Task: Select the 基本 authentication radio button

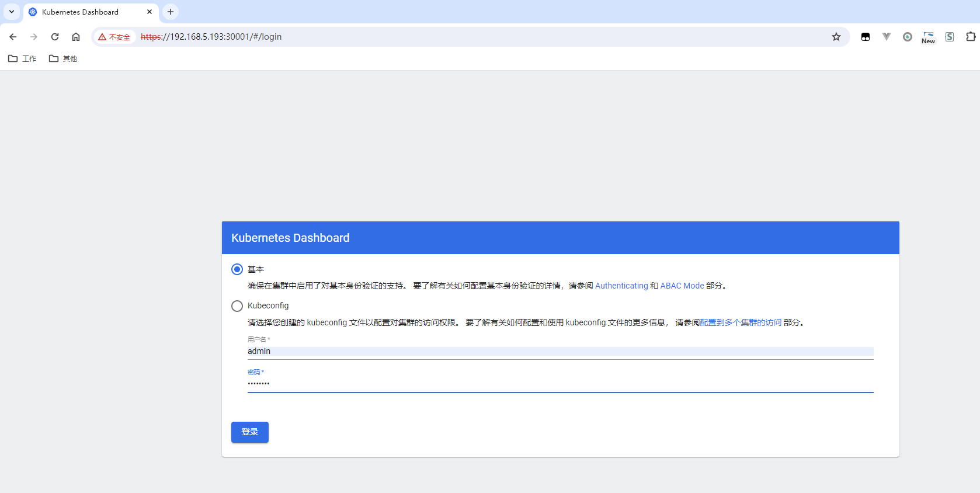Action: click(x=237, y=269)
